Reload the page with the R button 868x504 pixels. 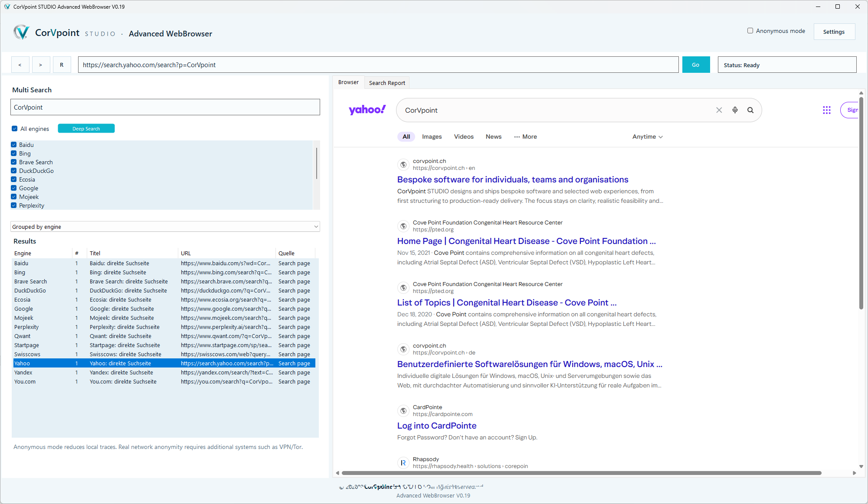[x=62, y=65]
